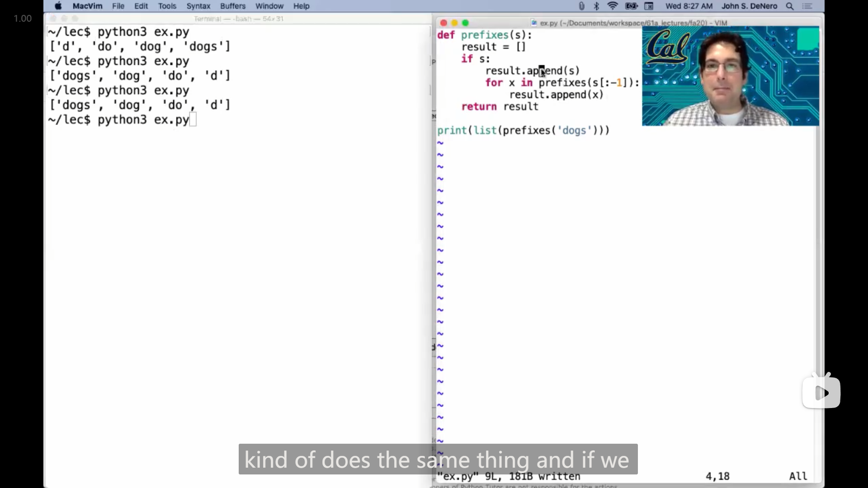The width and height of the screenshot is (868, 488).
Task: Expand the Syntax menu
Action: tap(198, 6)
